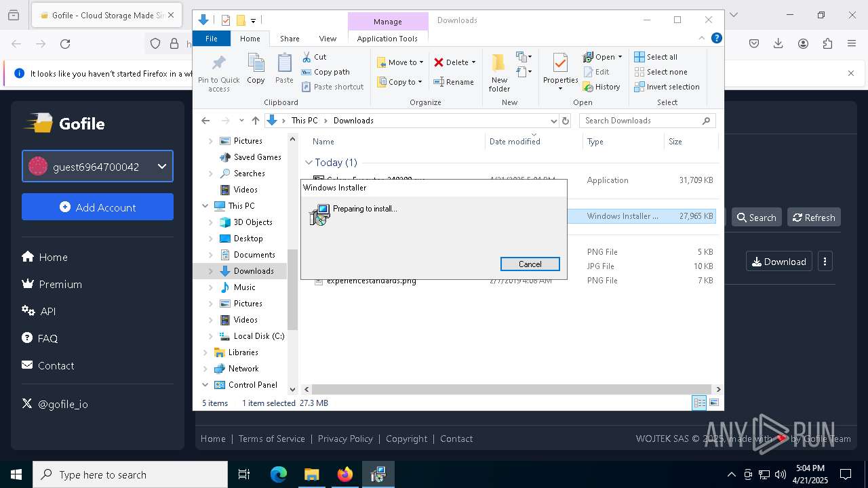Click Type here to search box
868x488 pixels.
[x=130, y=474]
